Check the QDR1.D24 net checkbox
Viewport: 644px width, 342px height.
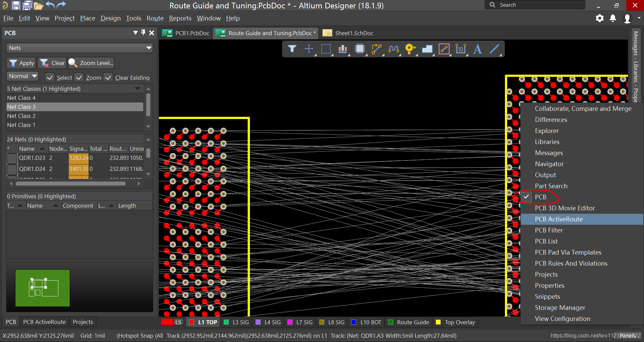(12, 169)
